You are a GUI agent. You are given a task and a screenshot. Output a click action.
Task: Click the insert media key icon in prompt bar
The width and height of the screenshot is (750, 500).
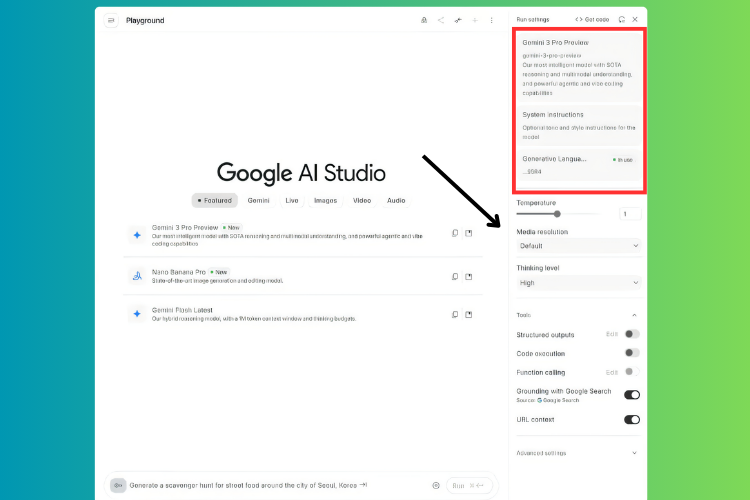tap(118, 485)
